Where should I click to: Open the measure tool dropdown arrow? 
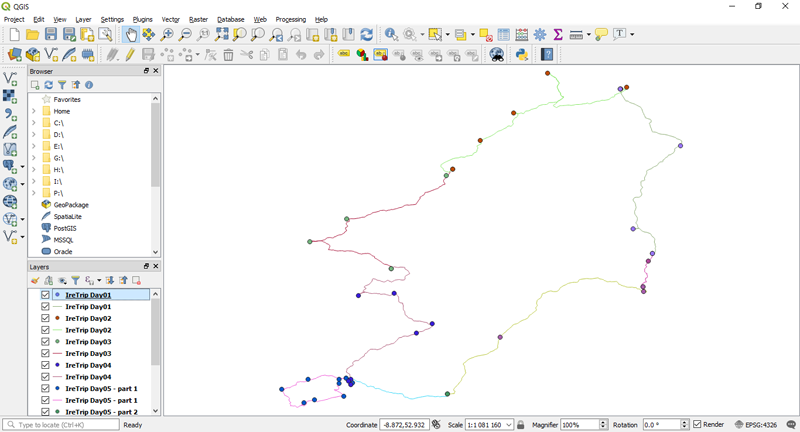(588, 35)
